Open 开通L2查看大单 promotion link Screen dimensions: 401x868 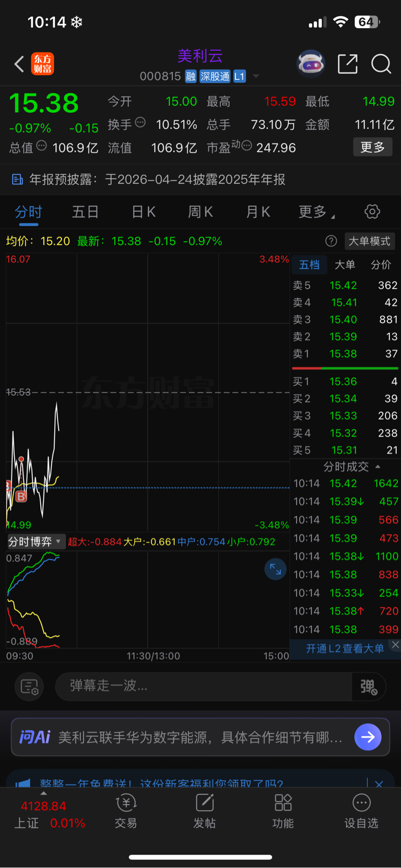[x=345, y=649]
